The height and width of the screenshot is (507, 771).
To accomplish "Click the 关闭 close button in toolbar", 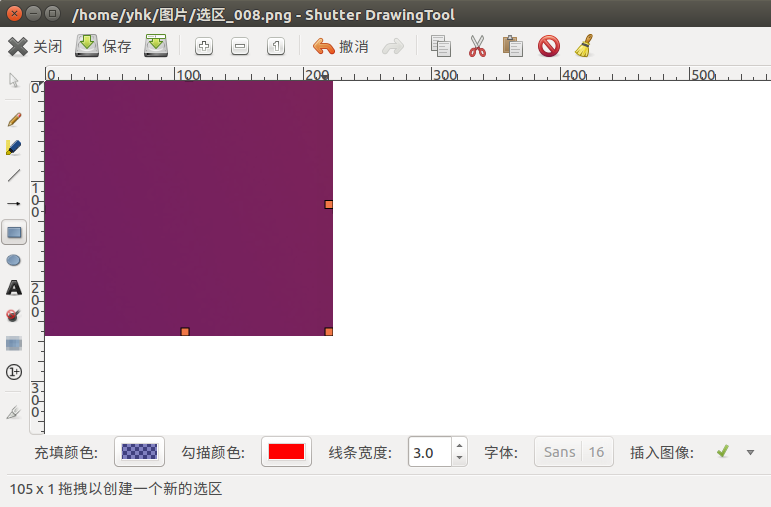I will click(35, 46).
